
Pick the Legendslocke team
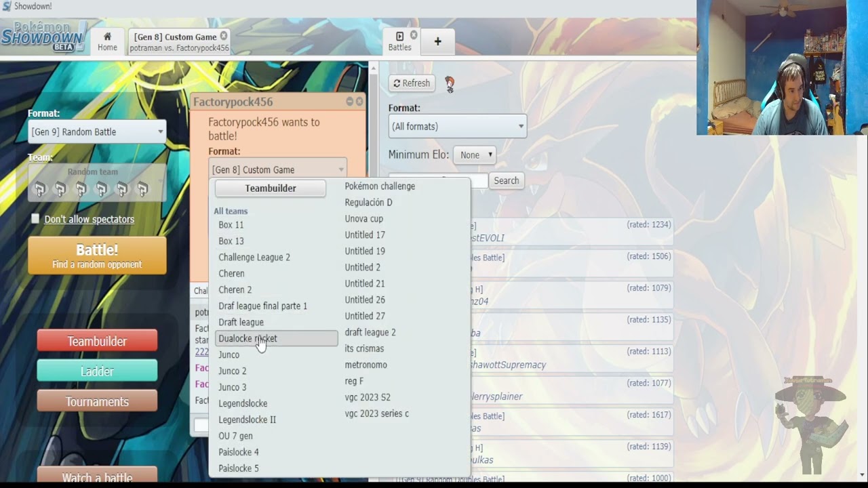275,404
